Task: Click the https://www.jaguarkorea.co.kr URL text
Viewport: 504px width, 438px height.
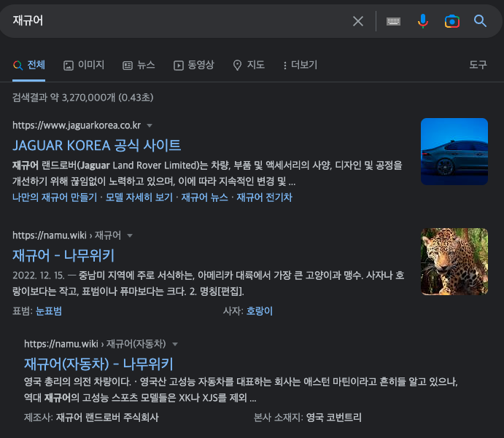Action: coord(77,125)
